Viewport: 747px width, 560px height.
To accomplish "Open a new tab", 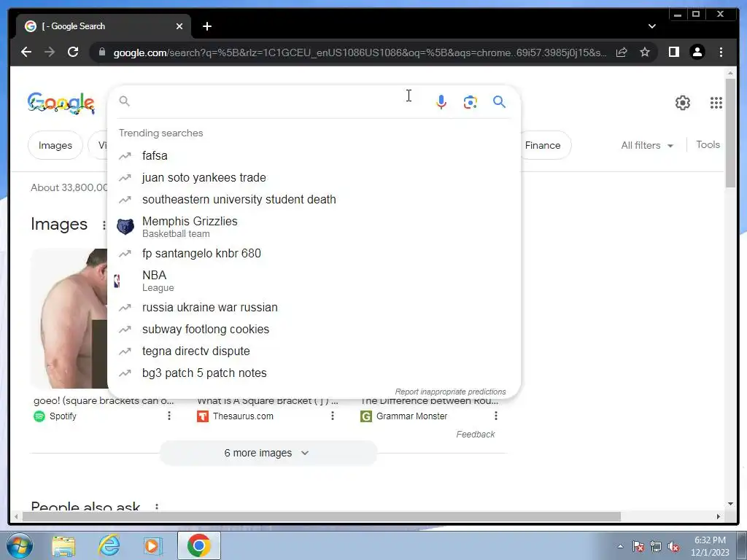I will point(206,26).
